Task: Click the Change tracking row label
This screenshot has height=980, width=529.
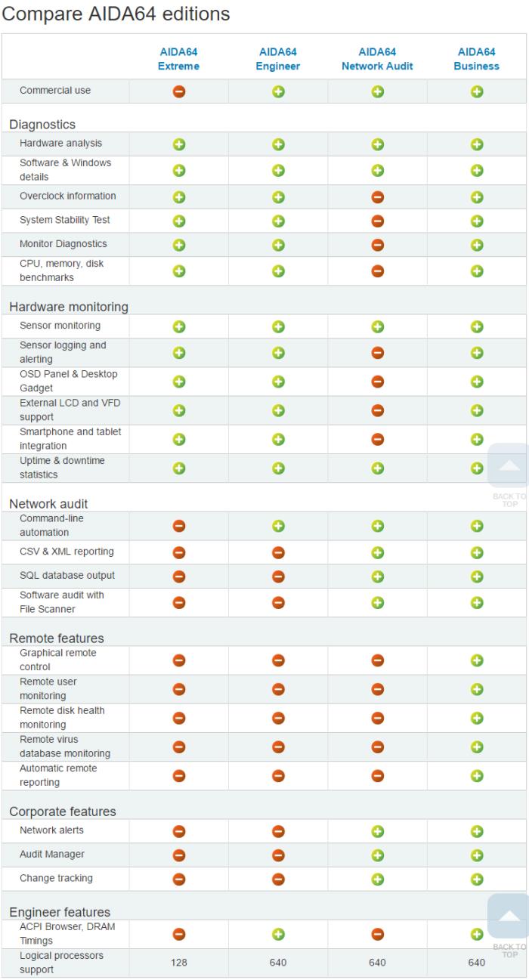Action: pos(57,879)
